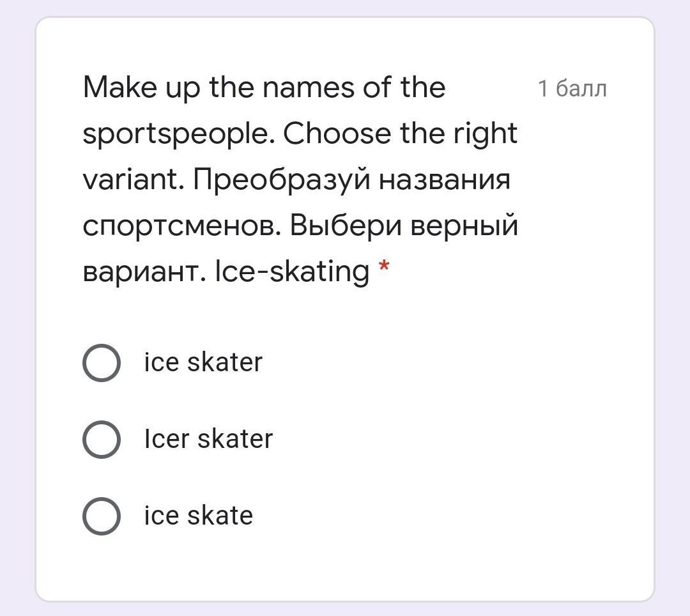
Task: Click the "Icer skater" answer label
Action: pos(208,440)
